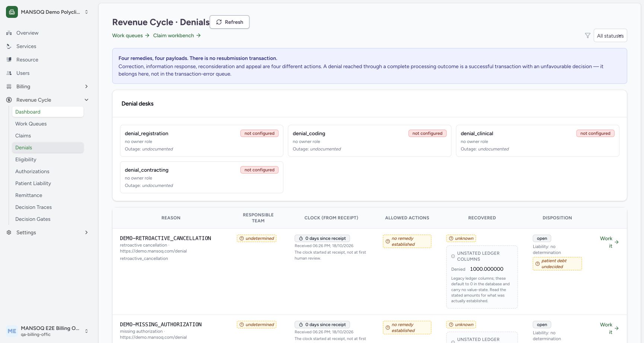Open Authorizations sidebar item
Screen dimensions: 644x343
pos(48,171)
